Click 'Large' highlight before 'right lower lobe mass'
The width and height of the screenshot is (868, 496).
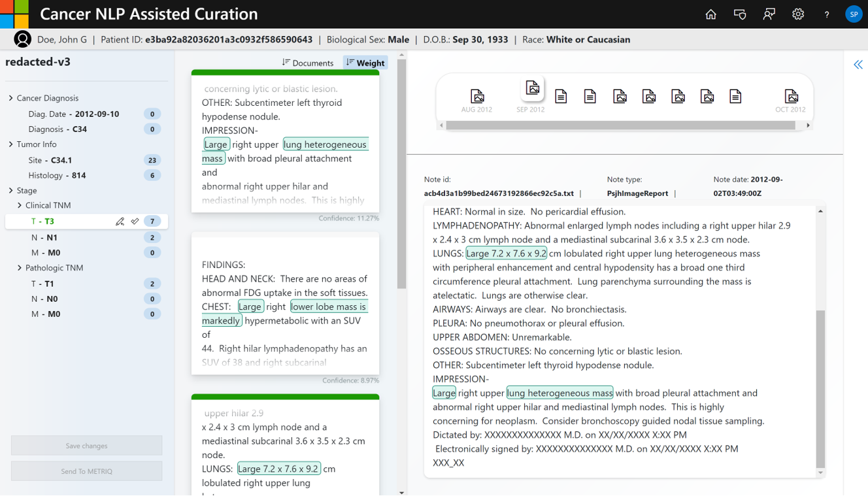coord(250,306)
